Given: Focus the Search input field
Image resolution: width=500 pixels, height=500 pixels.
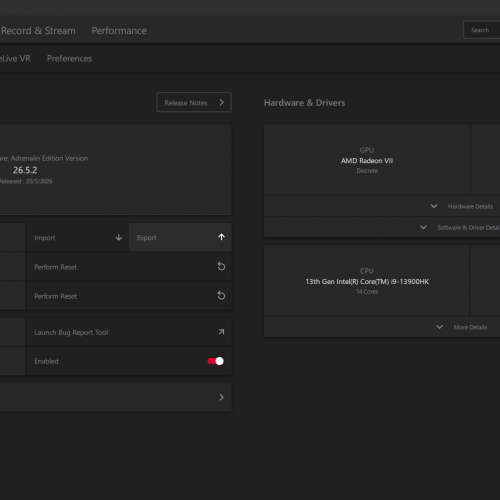Looking at the screenshot, I should pos(482,30).
